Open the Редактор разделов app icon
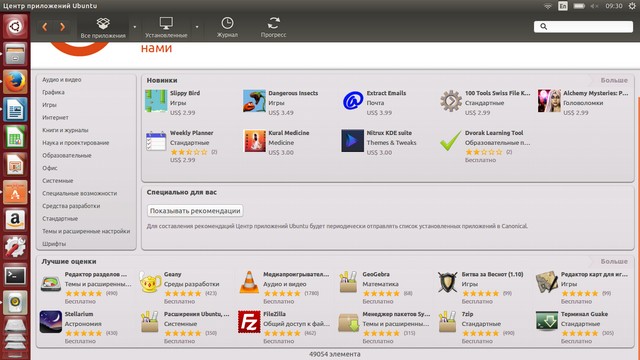 [51, 283]
